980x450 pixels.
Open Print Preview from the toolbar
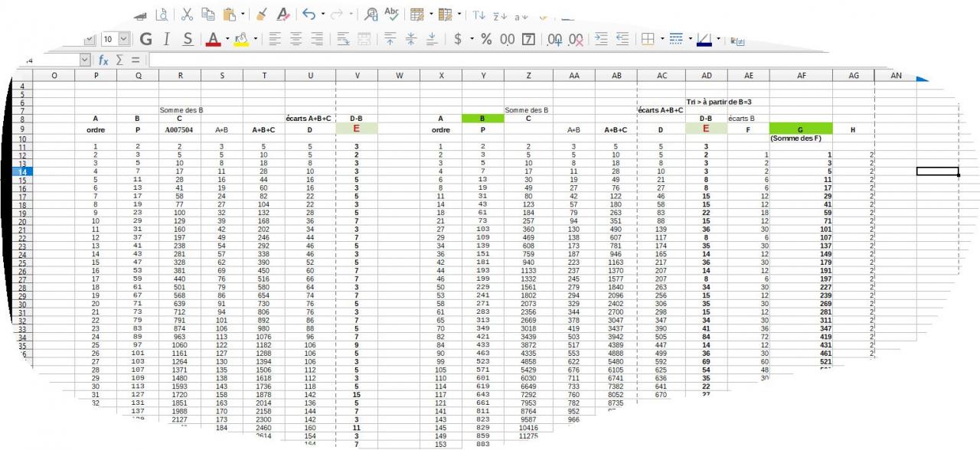(x=162, y=15)
